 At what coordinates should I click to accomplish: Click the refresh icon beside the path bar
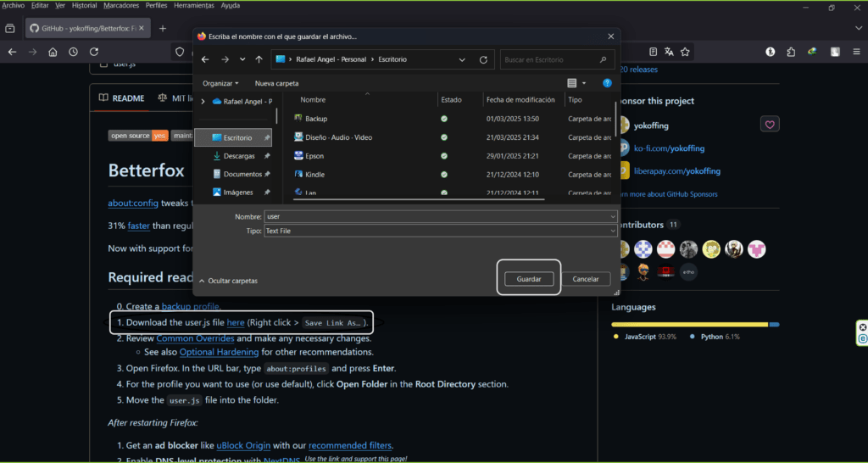(x=483, y=60)
